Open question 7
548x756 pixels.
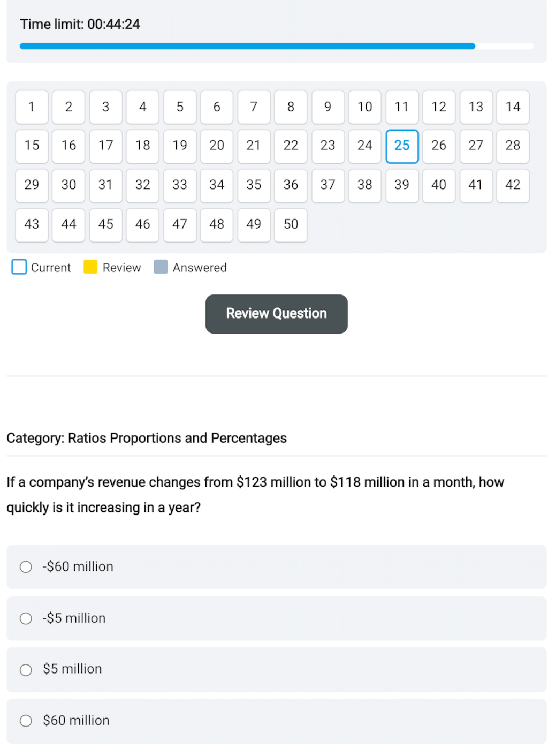click(254, 107)
